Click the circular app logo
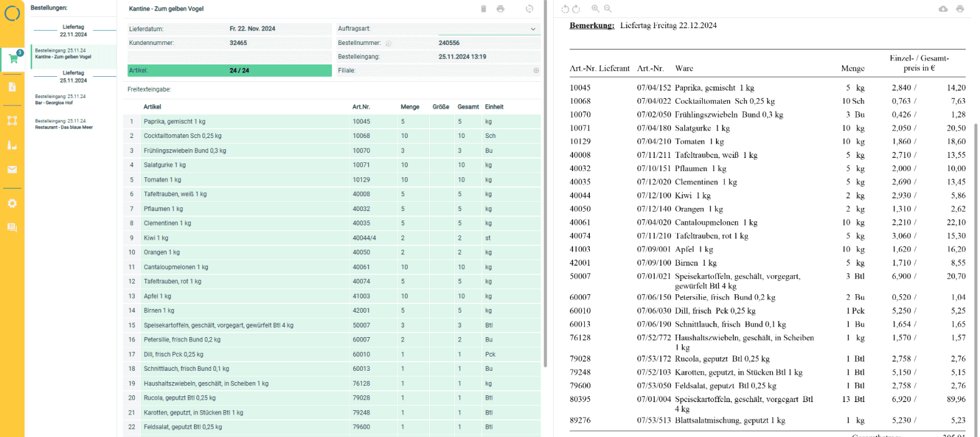Image resolution: width=980 pixels, height=437 pixels. pyautogui.click(x=12, y=13)
